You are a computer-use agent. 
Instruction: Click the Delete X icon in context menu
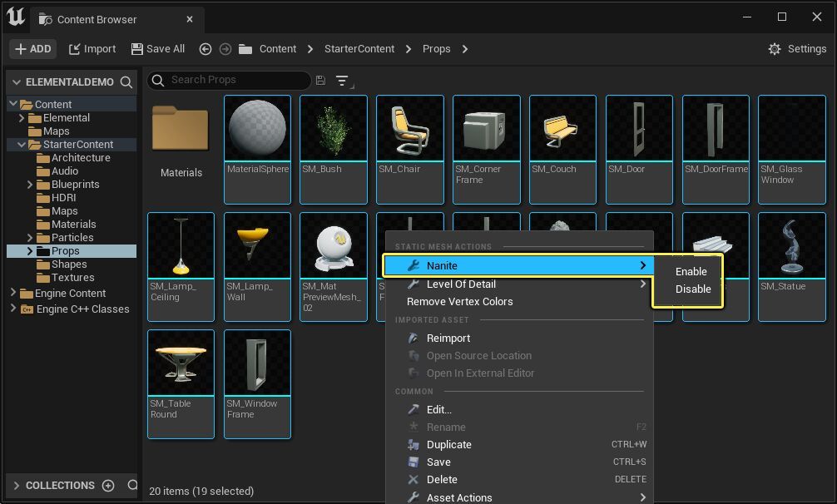[414, 480]
